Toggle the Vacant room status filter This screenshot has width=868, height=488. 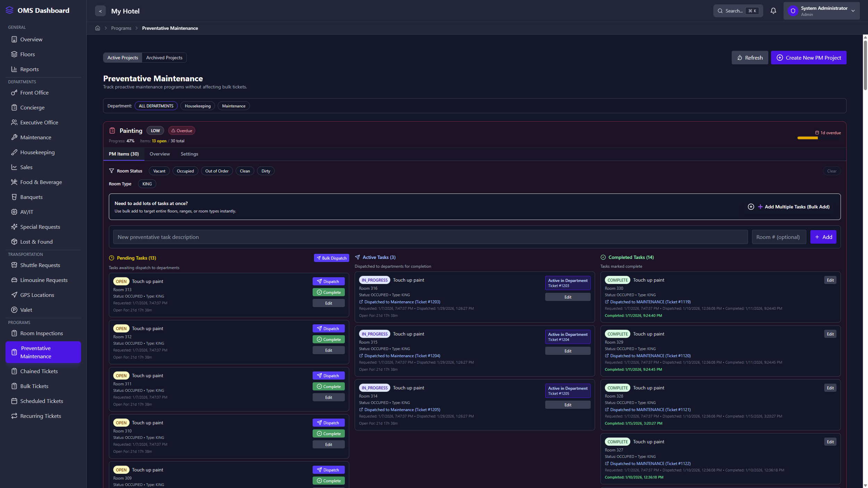point(159,171)
